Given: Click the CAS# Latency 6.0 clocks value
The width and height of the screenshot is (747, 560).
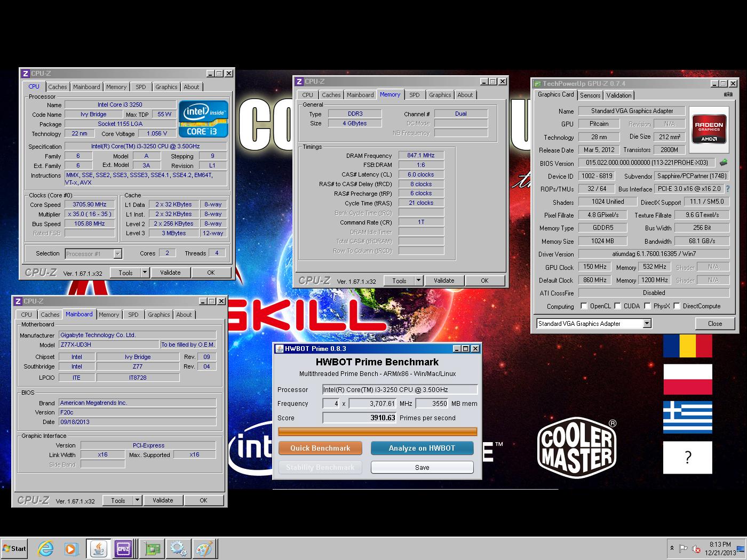Looking at the screenshot, I should pos(421,174).
